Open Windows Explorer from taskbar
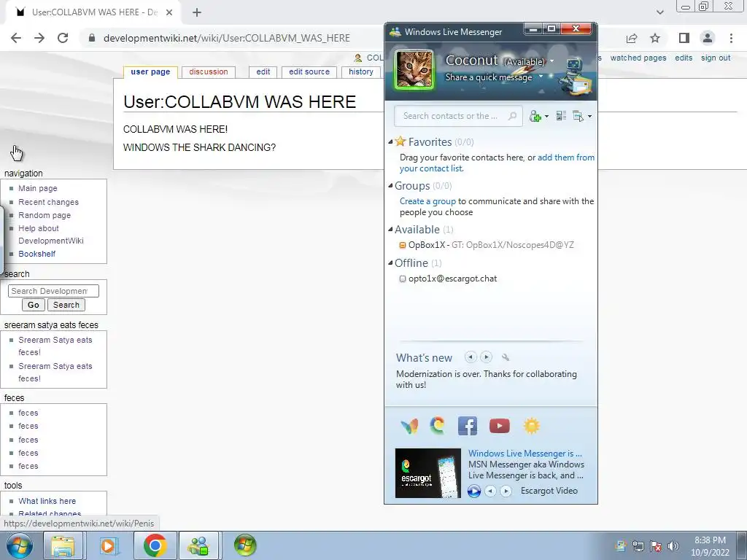 point(63,545)
